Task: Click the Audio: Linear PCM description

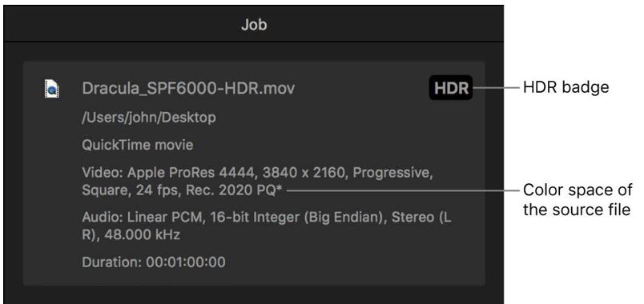Action: pos(267,226)
